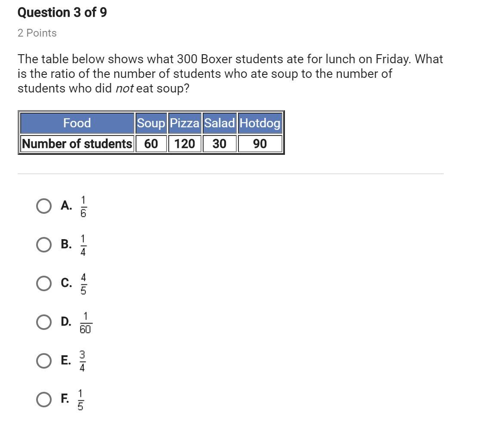Image resolution: width=504 pixels, height=437 pixels.
Task: Click the "Question 3 of 9" heading
Action: [x=62, y=12]
